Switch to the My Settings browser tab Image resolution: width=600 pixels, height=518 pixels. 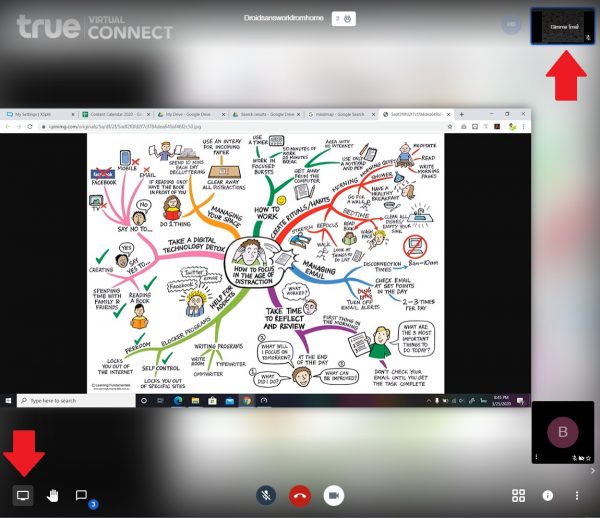(38, 114)
